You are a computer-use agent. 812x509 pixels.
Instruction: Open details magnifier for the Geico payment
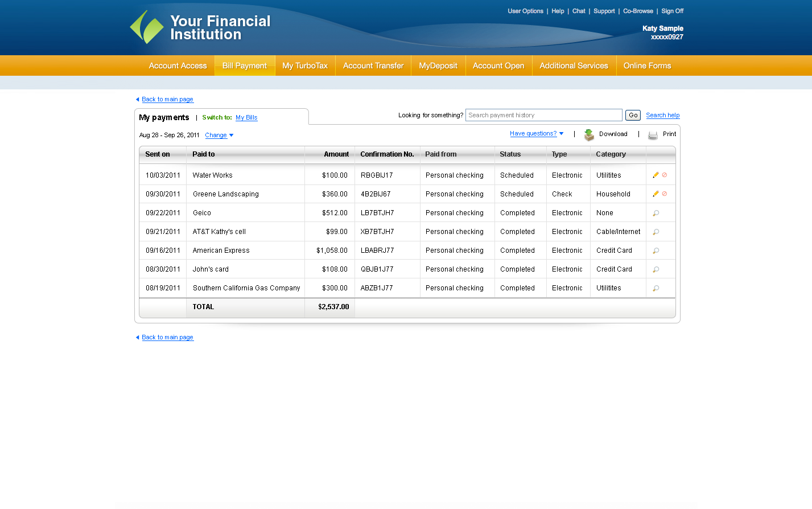pos(656,212)
